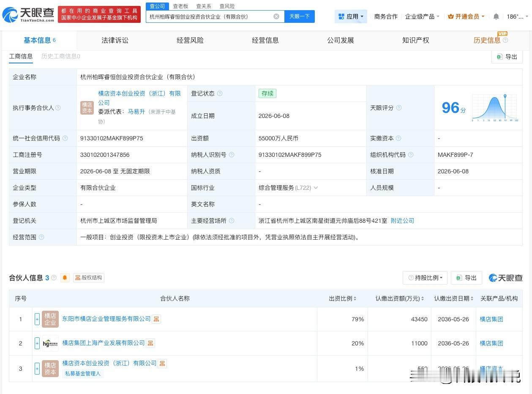Open the account 186 dropdown
Viewport: 532px width, 394px height.
pos(517,16)
